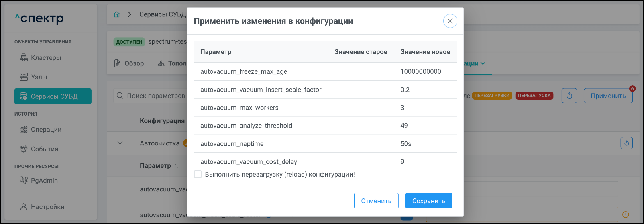The width and height of the screenshot is (644, 224).
Task: Click Сервисы СУБД breadcrumb link
Action: (163, 14)
